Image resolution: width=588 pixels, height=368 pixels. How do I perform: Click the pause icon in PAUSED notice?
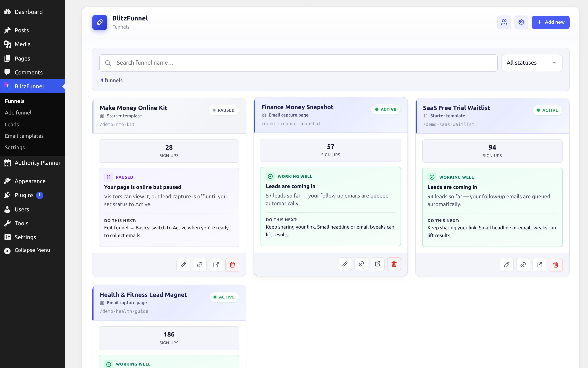pos(109,177)
